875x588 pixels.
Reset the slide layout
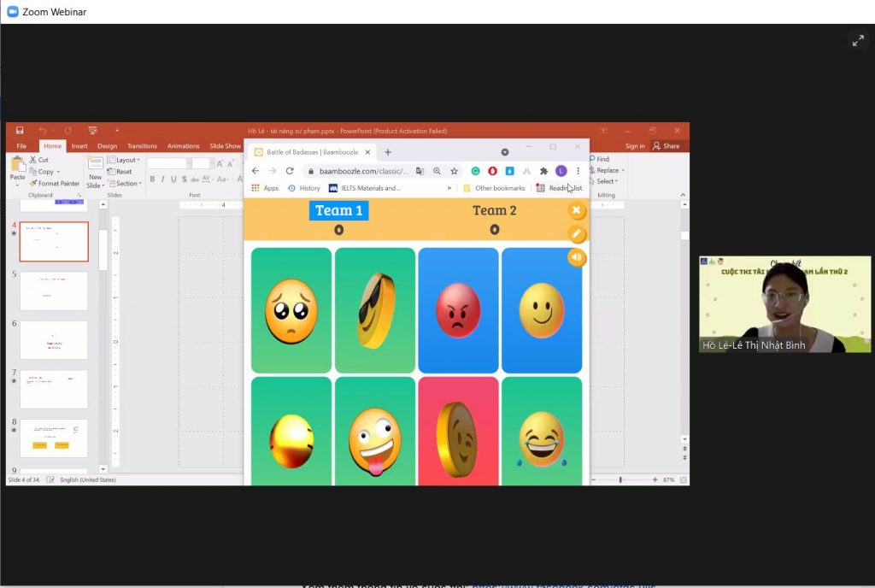coord(120,171)
